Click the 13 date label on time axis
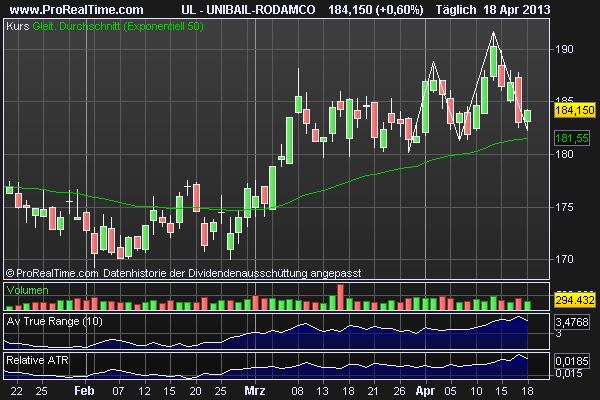 (x=323, y=391)
